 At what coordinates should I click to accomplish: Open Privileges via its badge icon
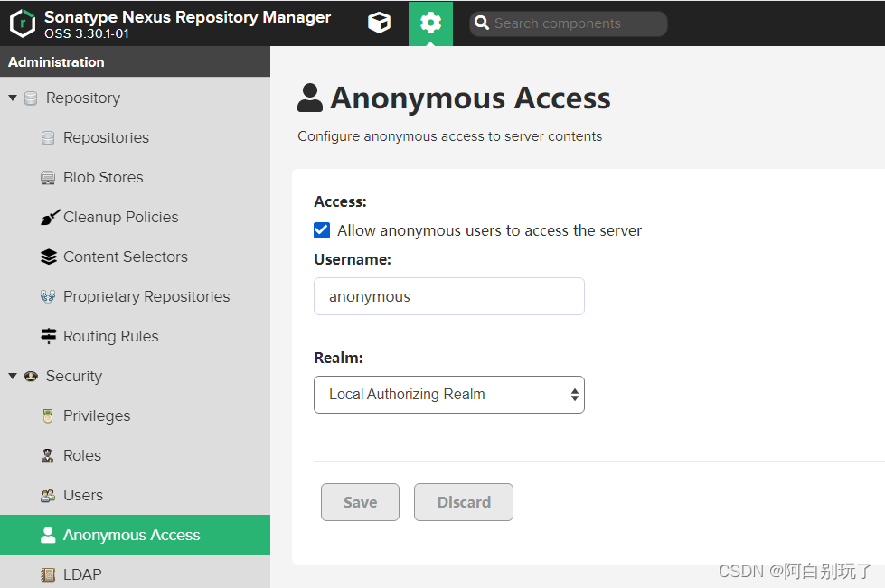pos(47,415)
